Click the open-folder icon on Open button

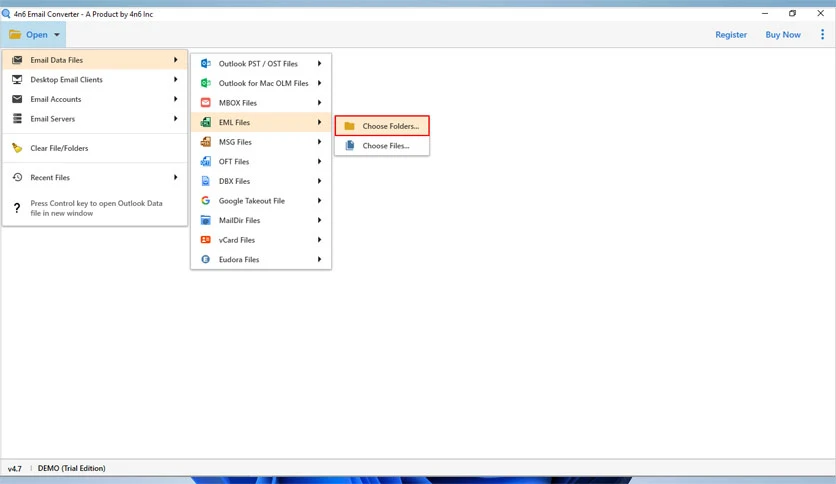tap(15, 35)
